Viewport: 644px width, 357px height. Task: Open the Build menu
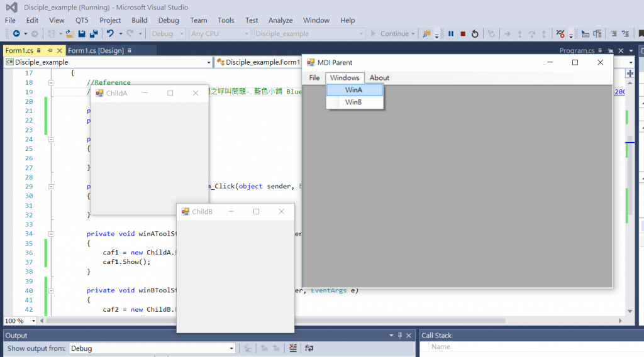point(139,20)
